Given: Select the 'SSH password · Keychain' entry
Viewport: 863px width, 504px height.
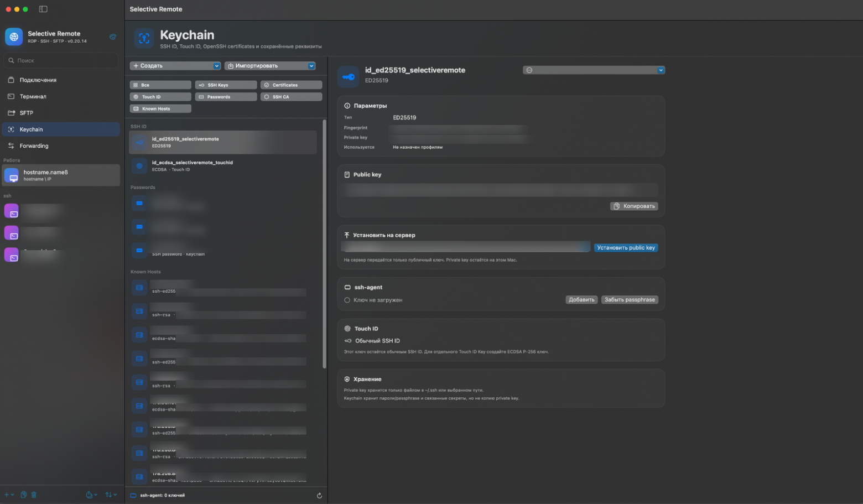Looking at the screenshot, I should pos(223,251).
